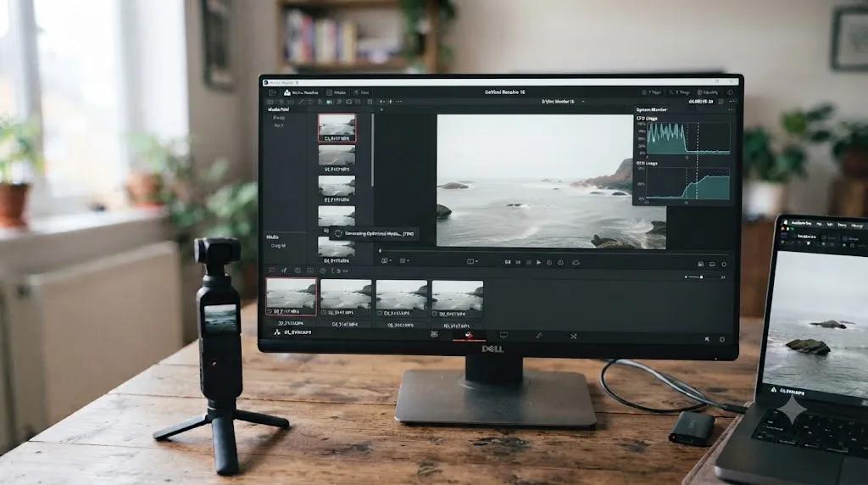Click the CPU usage graph in System Monitor
The width and height of the screenshot is (868, 485).
tap(688, 137)
